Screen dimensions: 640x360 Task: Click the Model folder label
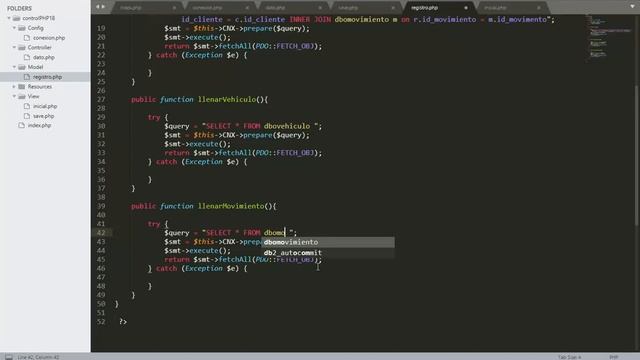point(36,67)
